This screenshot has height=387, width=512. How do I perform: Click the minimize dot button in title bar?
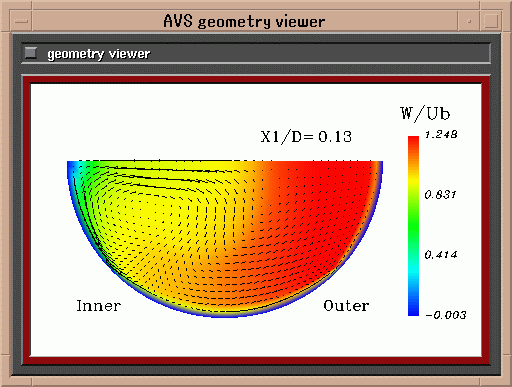469,21
